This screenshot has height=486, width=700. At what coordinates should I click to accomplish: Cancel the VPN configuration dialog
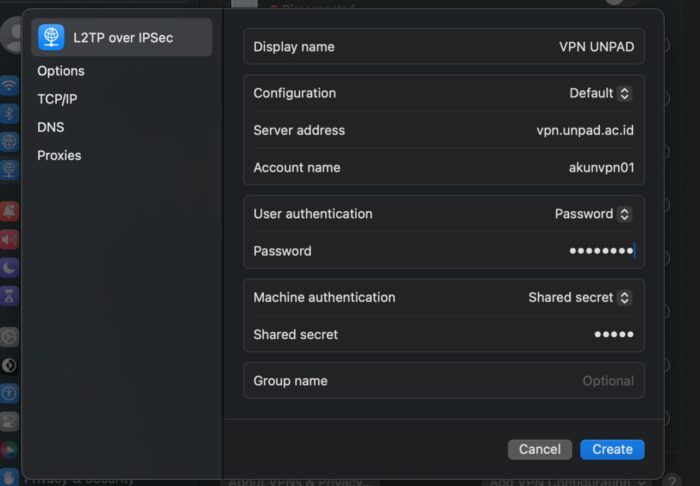click(540, 449)
